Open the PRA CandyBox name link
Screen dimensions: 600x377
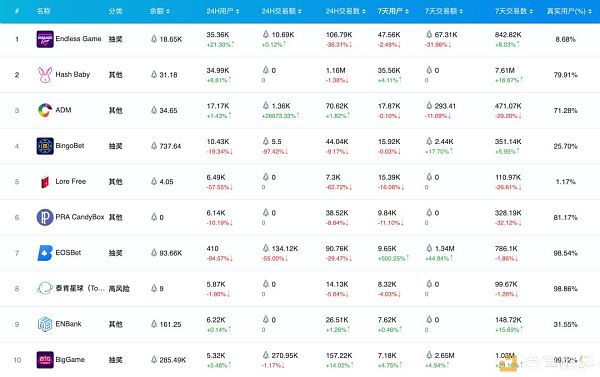tap(80, 217)
